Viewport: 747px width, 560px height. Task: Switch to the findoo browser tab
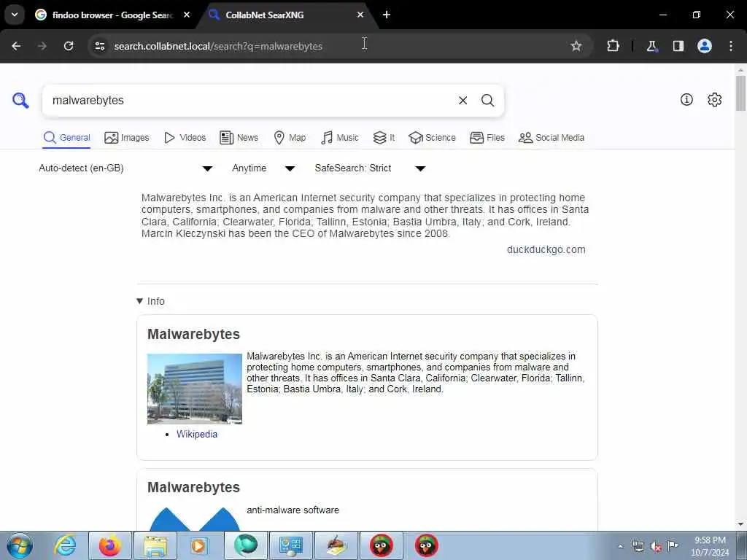(112, 15)
